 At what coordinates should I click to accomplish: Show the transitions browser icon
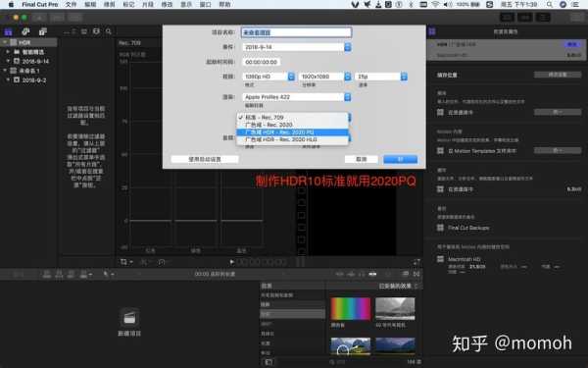[x=416, y=274]
